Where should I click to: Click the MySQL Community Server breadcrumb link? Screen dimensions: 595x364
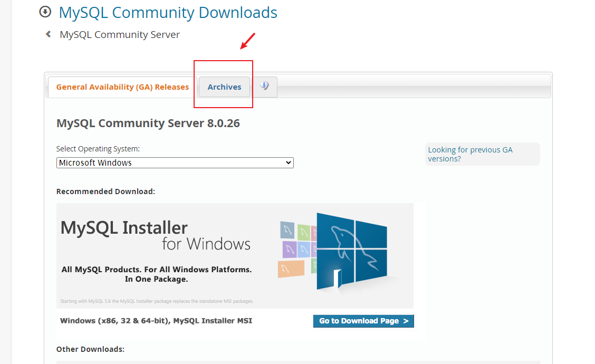pos(119,34)
